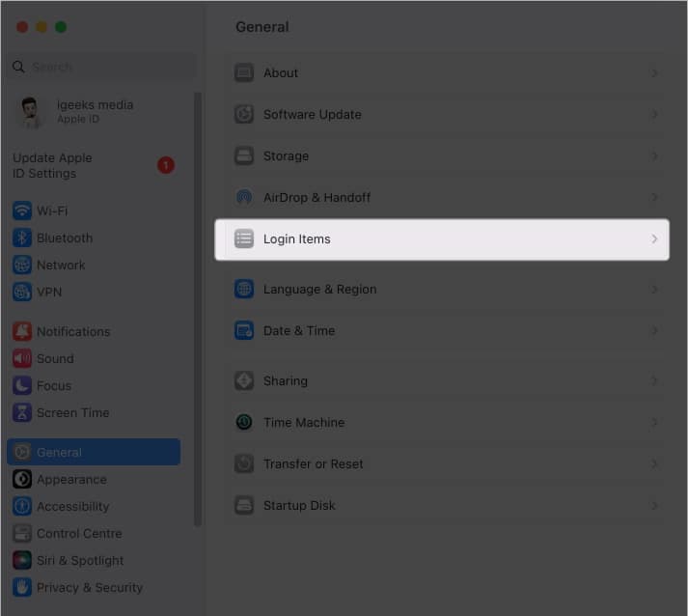Click the Storage drive icon
Image resolution: width=688 pixels, height=616 pixels.
click(244, 155)
